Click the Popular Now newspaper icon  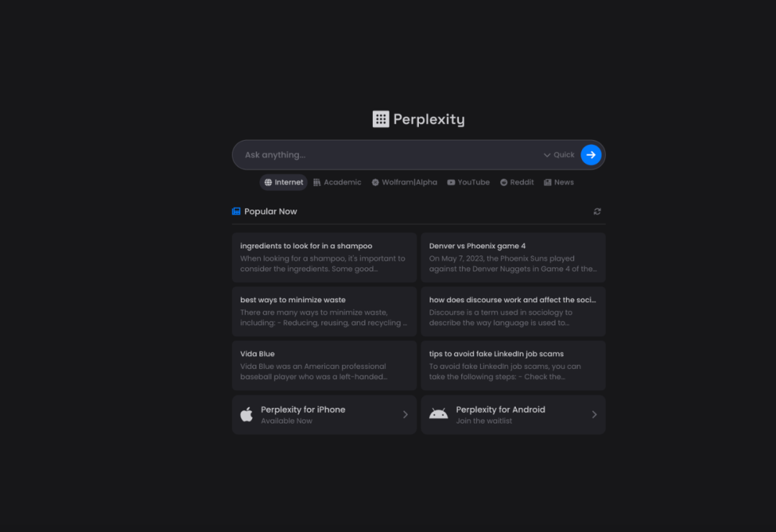coord(236,212)
